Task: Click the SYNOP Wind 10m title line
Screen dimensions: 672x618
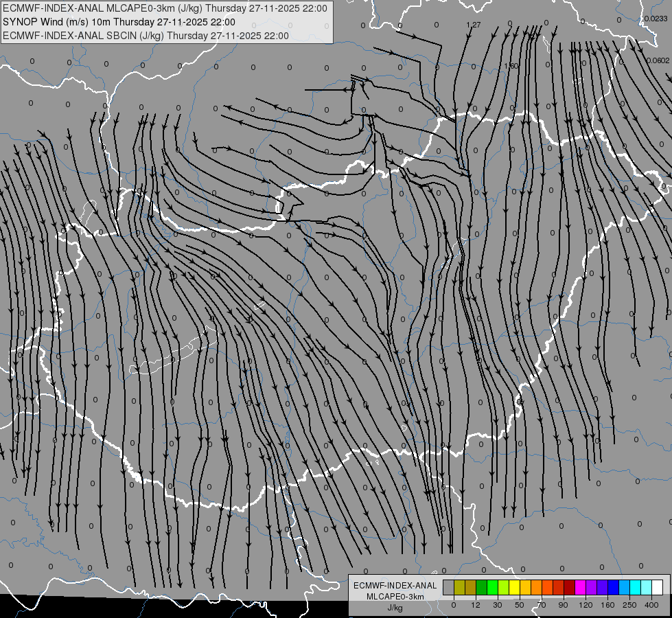Action: [119, 22]
